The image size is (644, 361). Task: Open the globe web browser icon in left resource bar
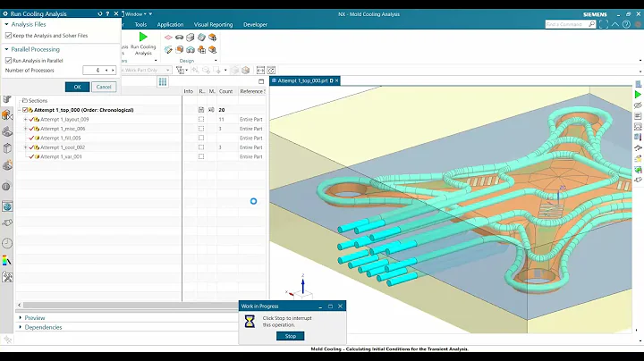pos(7,206)
